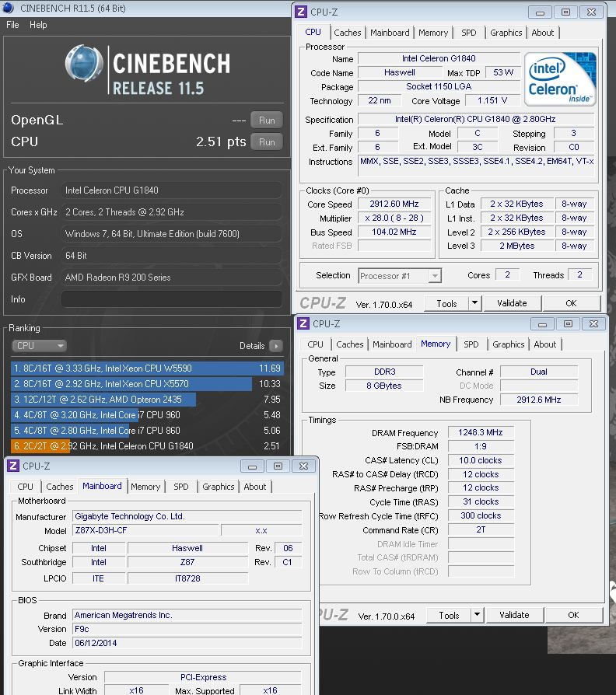Screen dimensions: 616x695
Task: Switch to SPD tab in Memory CPU-Z window
Action: click(471, 344)
